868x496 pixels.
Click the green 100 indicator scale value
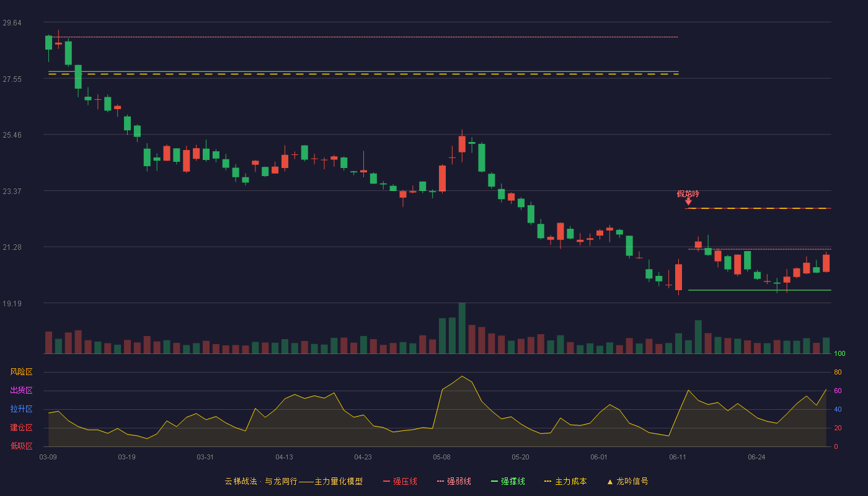839,353
